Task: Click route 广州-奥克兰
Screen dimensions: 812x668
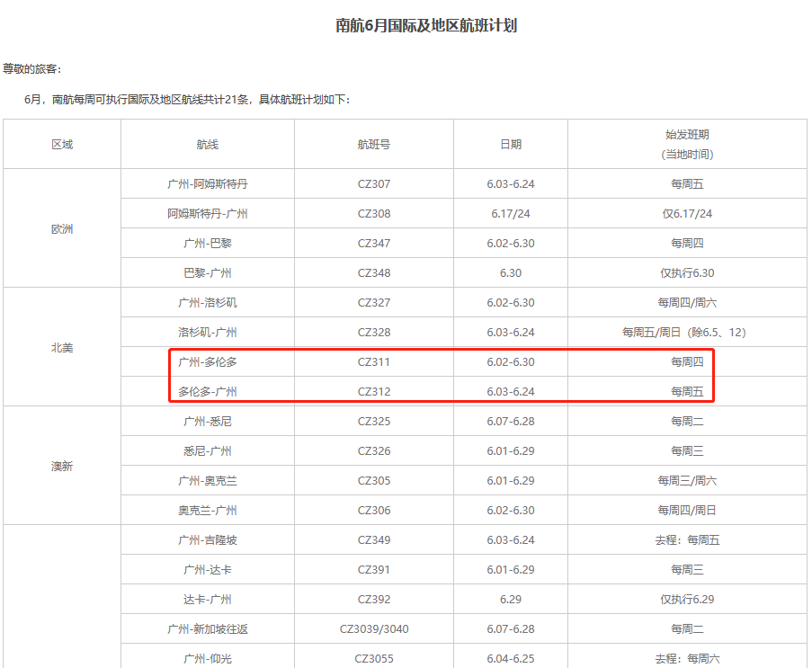Action: (x=208, y=480)
